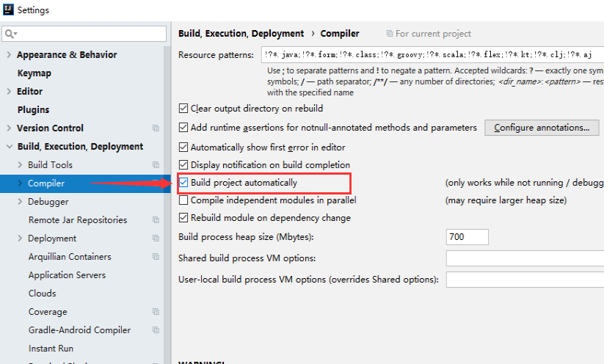The width and height of the screenshot is (604, 364).
Task: Expand the Compiler node arrow
Action: (20, 183)
